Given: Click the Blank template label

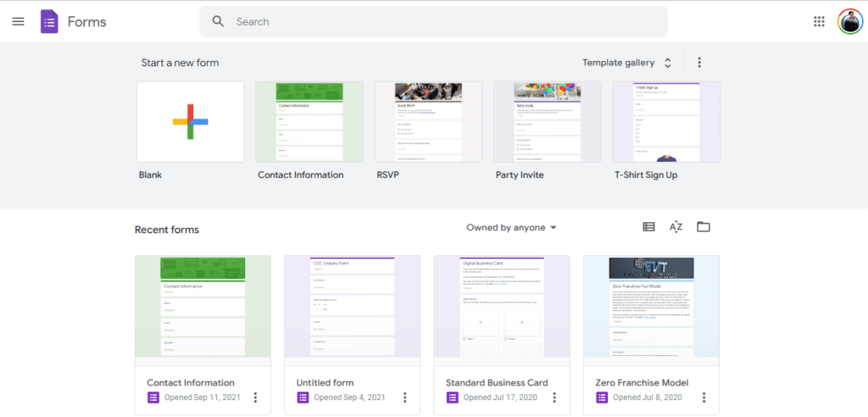Looking at the screenshot, I should click(151, 175).
